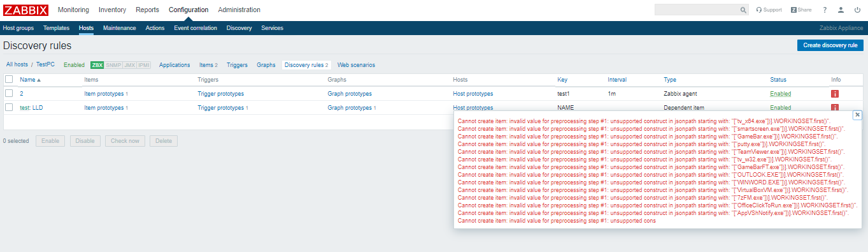Click the Disable button
This screenshot has height=252, width=868.
coord(85,141)
